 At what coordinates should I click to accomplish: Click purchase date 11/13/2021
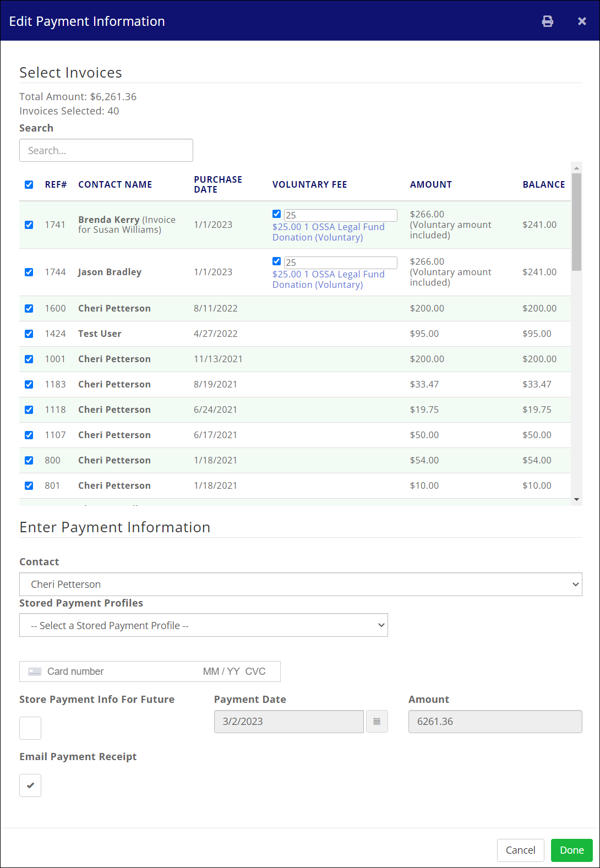click(x=218, y=359)
